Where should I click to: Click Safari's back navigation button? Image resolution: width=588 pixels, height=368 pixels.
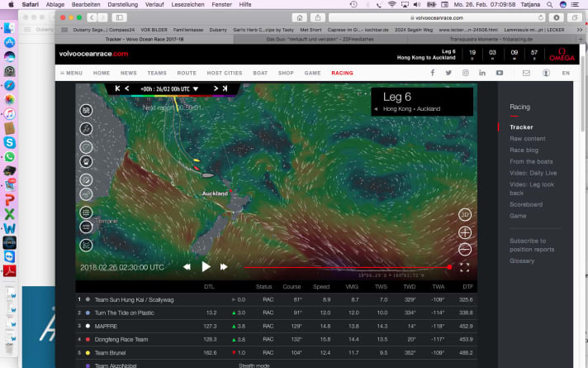pos(92,17)
